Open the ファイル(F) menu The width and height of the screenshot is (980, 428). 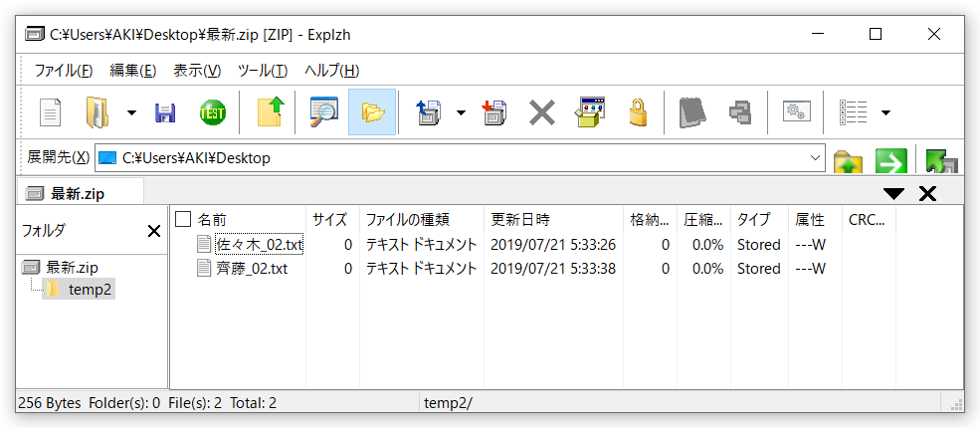[x=63, y=71]
